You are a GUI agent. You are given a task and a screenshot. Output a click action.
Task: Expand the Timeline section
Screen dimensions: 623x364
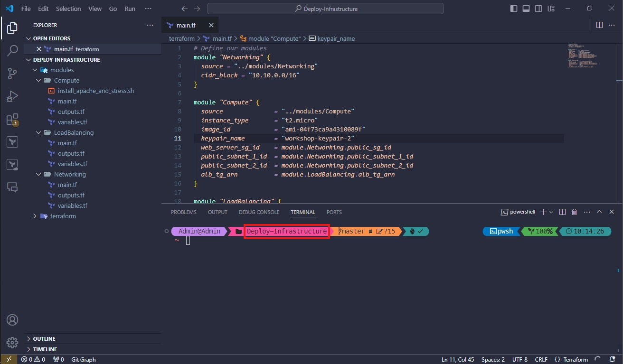93,349
